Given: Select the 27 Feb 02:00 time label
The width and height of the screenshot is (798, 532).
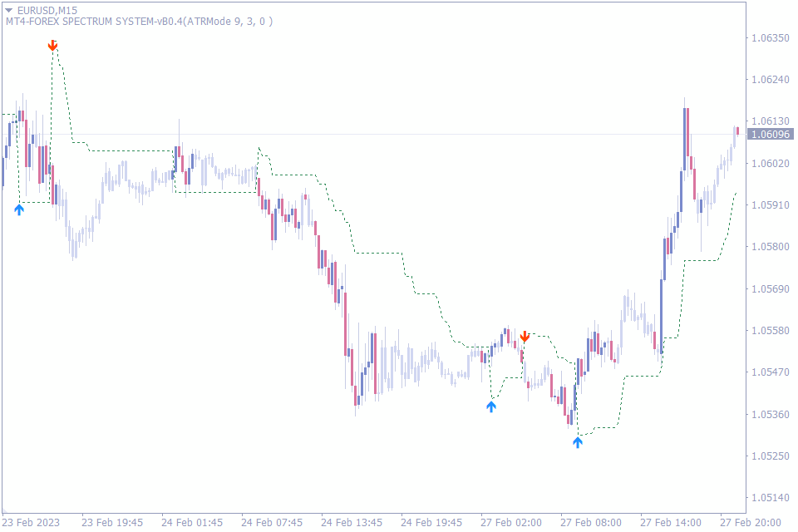Looking at the screenshot, I should [511, 523].
